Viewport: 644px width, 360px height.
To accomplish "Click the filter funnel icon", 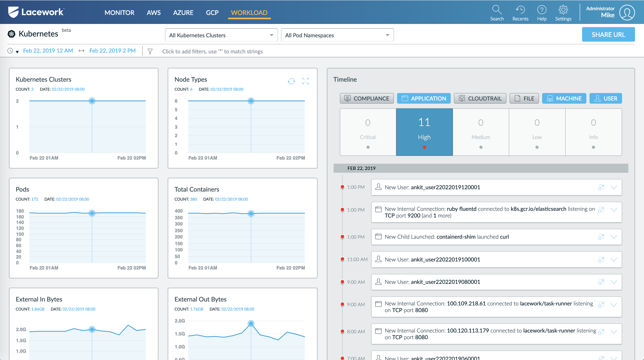I will click(150, 51).
